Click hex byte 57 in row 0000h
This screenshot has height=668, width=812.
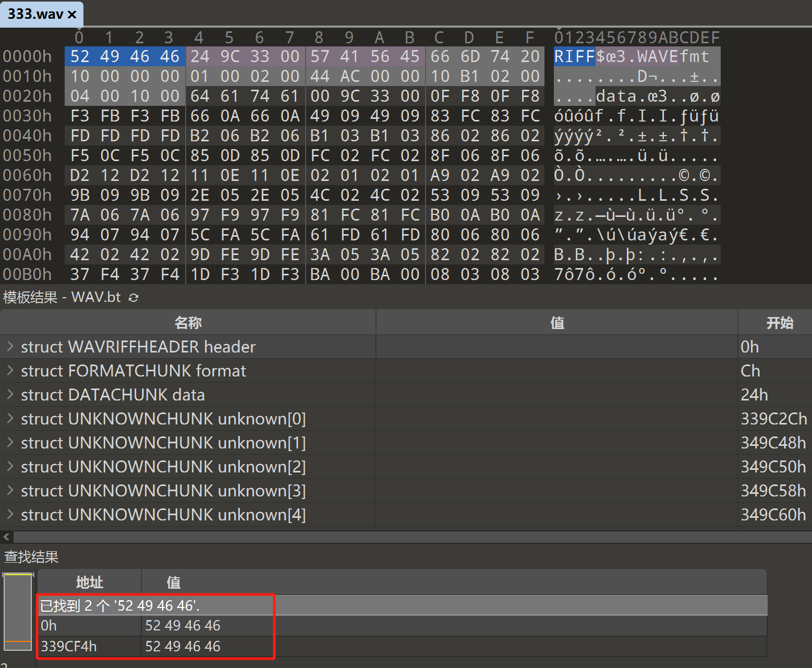pyautogui.click(x=320, y=56)
